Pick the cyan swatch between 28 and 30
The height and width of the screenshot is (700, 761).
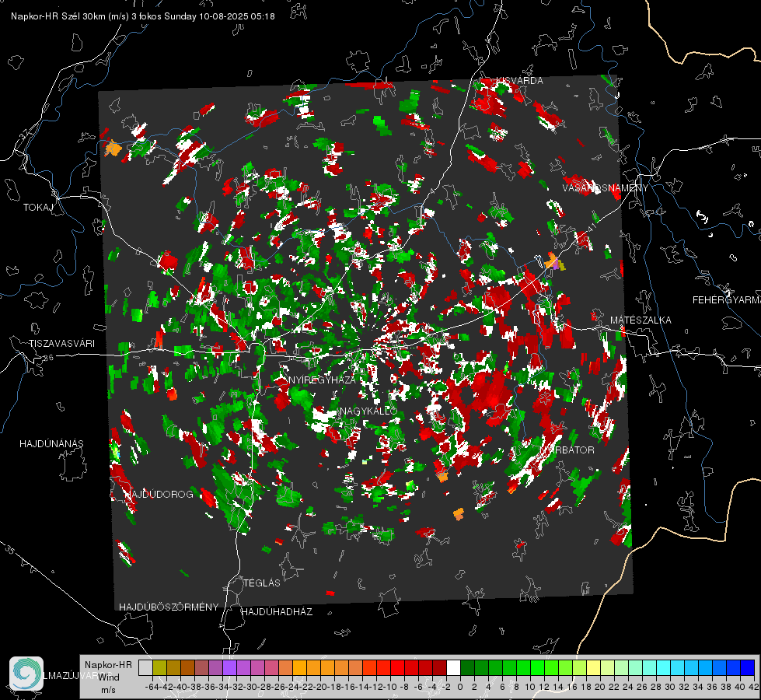point(664,667)
